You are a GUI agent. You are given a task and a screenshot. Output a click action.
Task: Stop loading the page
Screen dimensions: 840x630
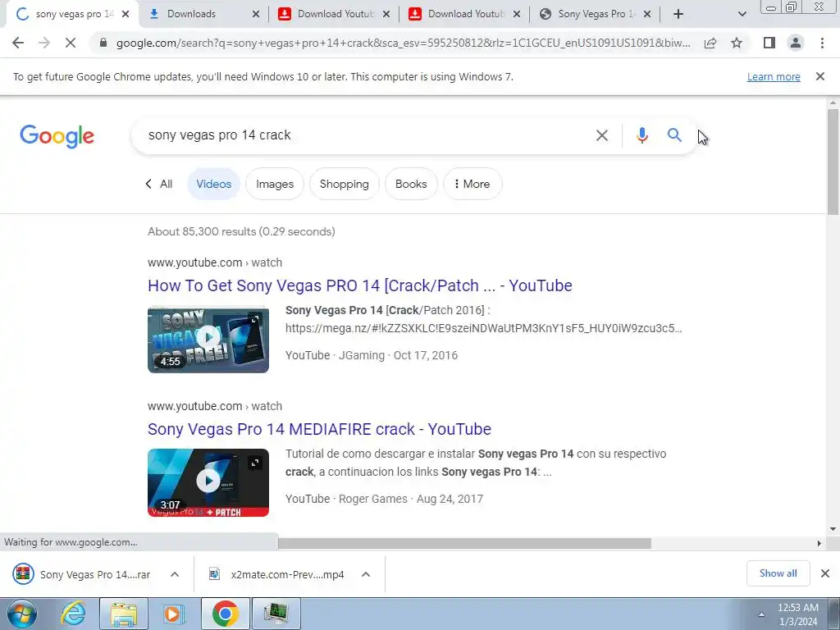click(x=71, y=43)
